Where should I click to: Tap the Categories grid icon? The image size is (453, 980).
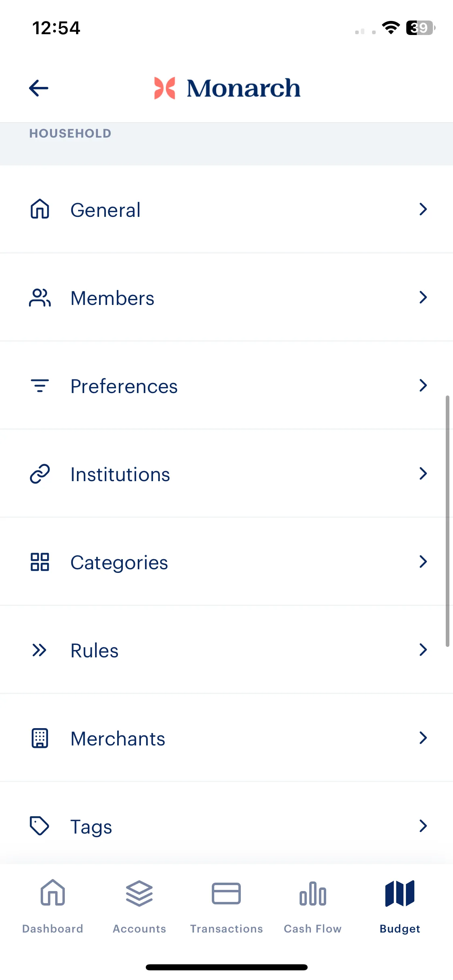[x=40, y=562]
